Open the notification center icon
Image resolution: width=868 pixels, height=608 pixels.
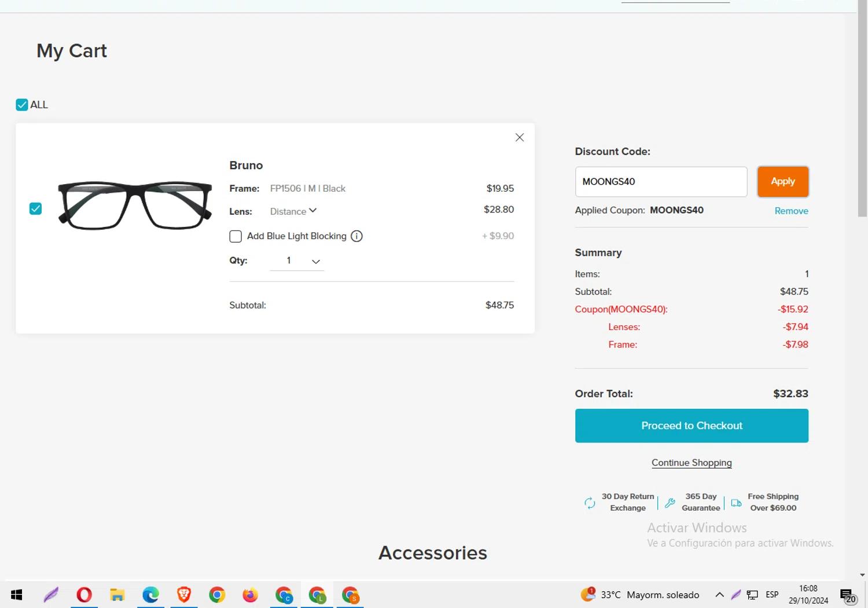pos(848,595)
